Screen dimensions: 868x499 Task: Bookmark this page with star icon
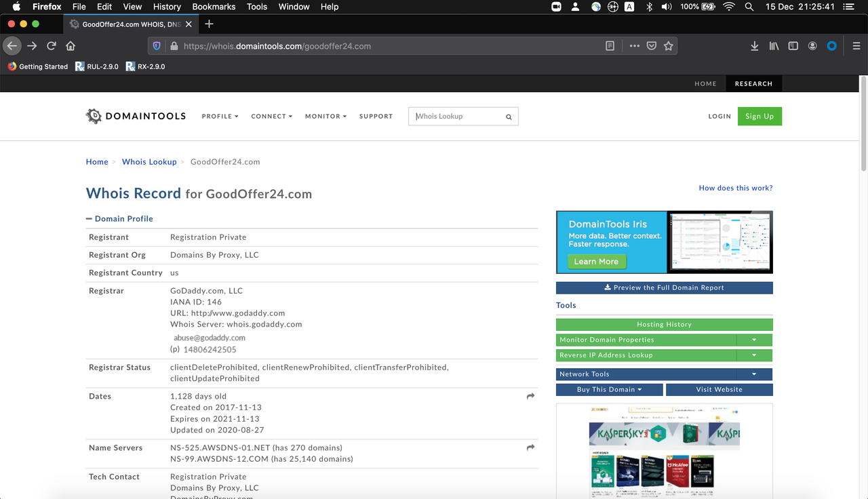(669, 46)
